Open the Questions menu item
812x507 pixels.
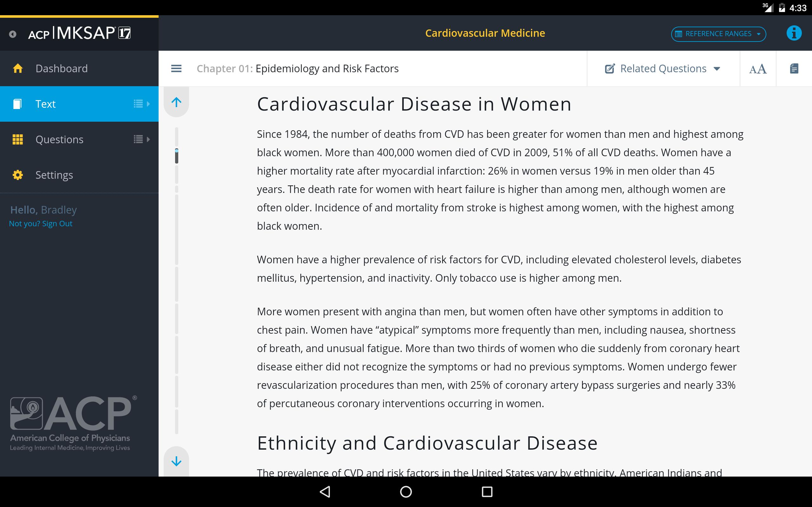(x=59, y=139)
